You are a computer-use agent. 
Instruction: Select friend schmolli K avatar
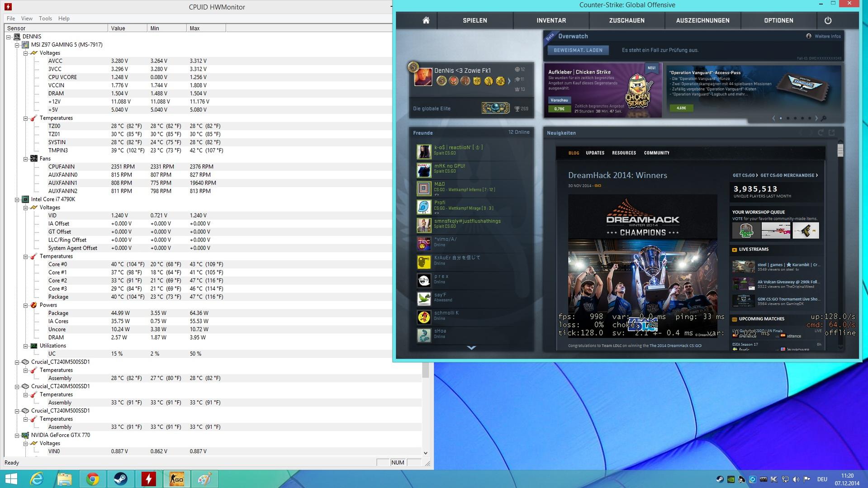424,317
